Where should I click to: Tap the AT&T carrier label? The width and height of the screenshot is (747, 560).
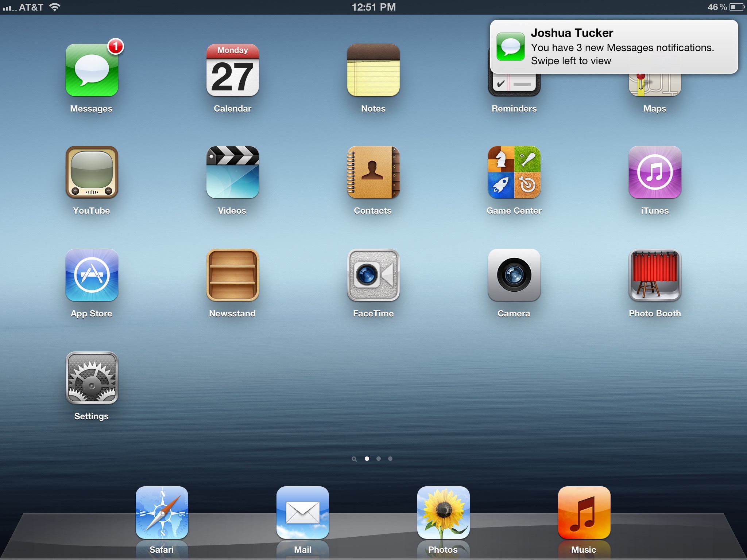click(x=31, y=7)
